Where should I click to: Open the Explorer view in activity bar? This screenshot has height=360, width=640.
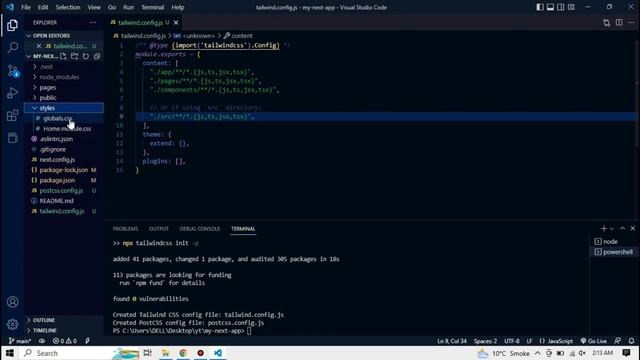[x=13, y=25]
